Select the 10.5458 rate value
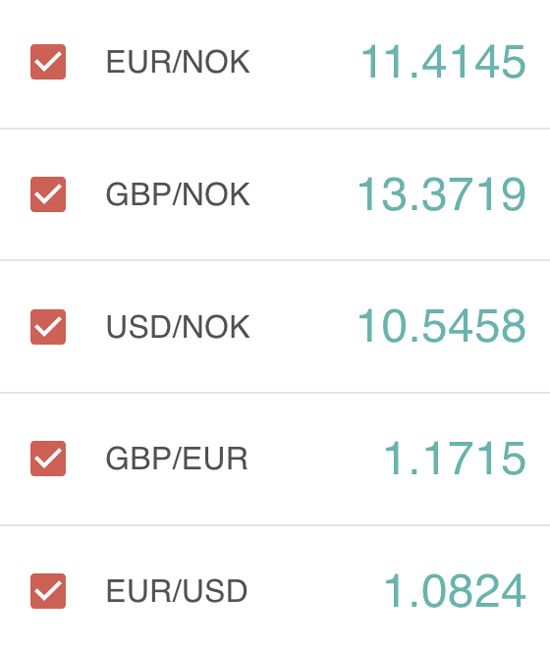This screenshot has height=650, width=550. [442, 326]
